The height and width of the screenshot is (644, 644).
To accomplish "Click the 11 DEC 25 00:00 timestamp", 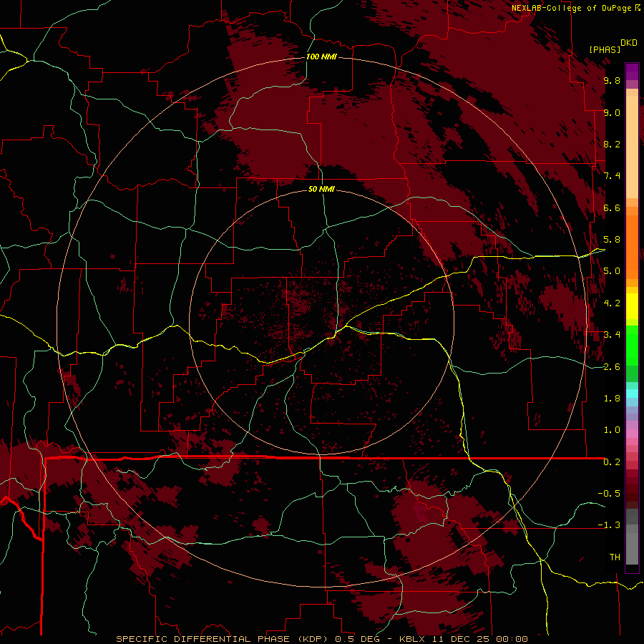I will coord(479,639).
